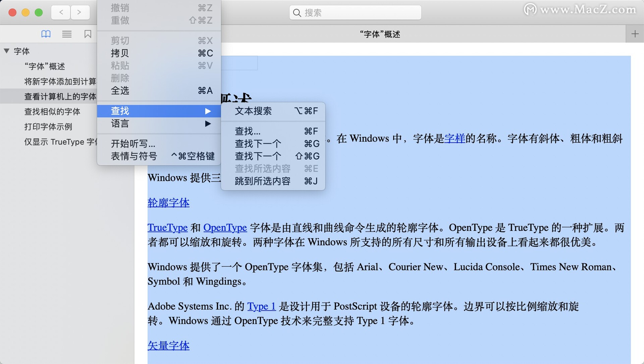This screenshot has width=644, height=364.
Task: Follow the 轮廓字体 hyperlink
Action: (168, 203)
